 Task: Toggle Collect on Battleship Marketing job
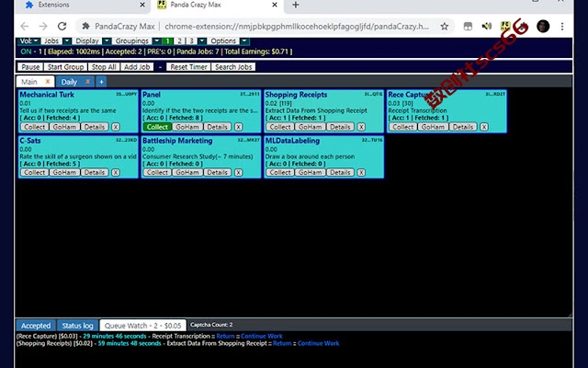(157, 172)
